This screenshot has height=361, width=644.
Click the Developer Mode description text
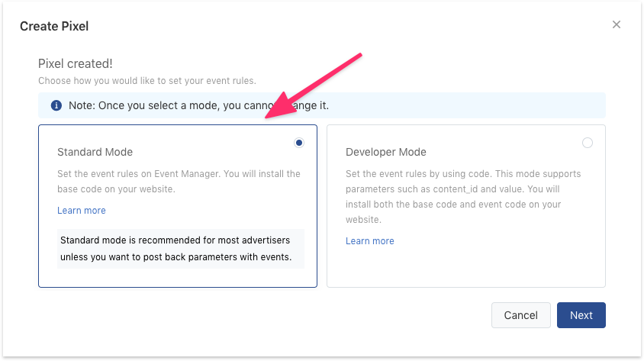pyautogui.click(x=463, y=197)
